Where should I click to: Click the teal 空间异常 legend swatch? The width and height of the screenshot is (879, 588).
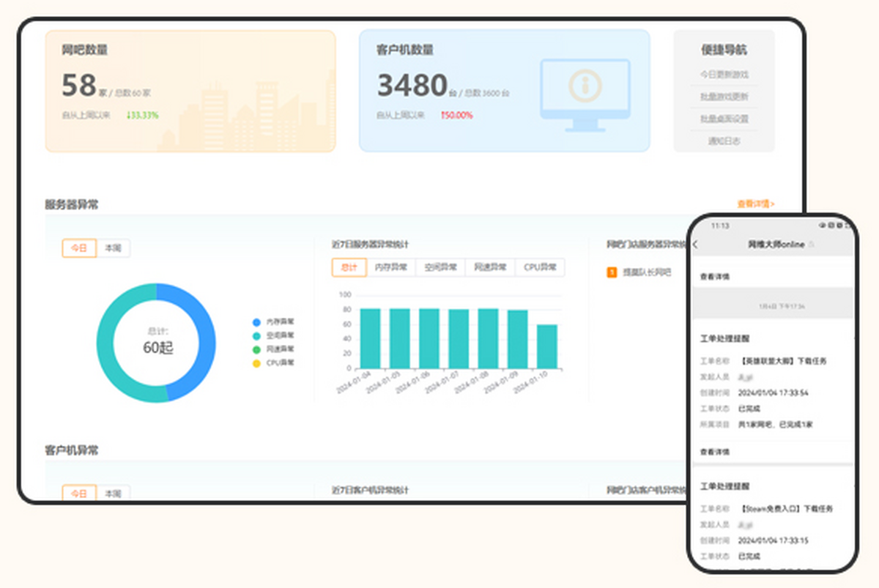[x=256, y=335]
